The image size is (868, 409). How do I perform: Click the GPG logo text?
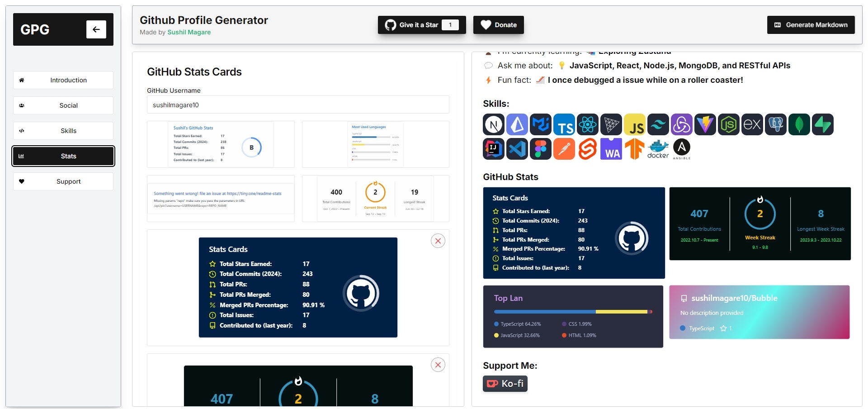click(x=35, y=29)
